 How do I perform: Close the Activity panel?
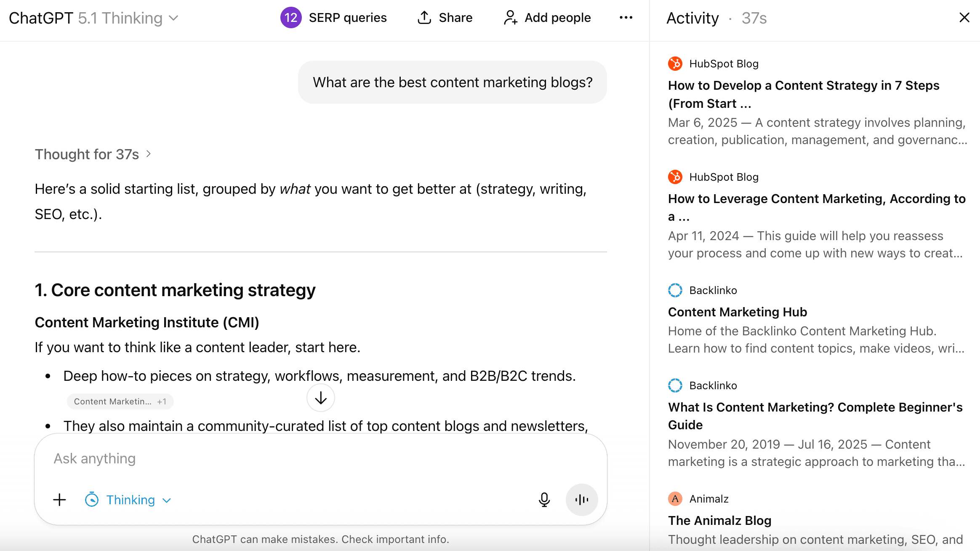(x=964, y=18)
